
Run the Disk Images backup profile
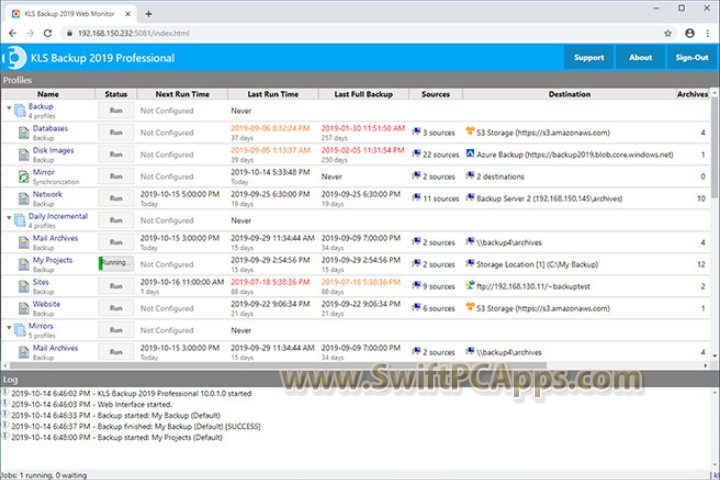click(x=116, y=154)
